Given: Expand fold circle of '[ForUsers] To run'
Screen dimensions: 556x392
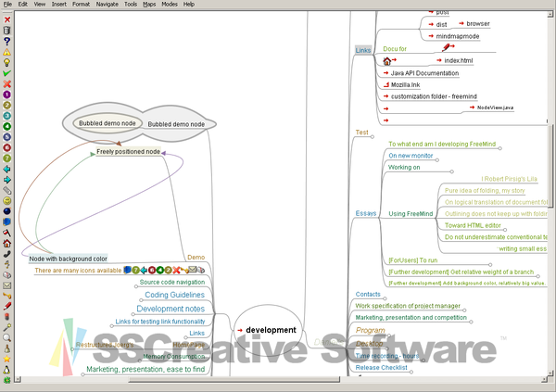Looking at the screenshot, I should click(x=490, y=265).
